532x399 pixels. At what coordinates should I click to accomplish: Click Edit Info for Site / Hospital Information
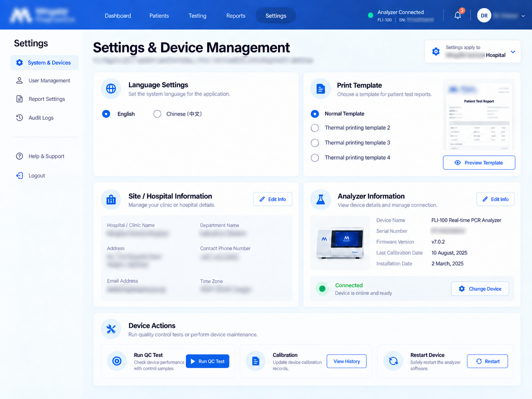click(273, 199)
